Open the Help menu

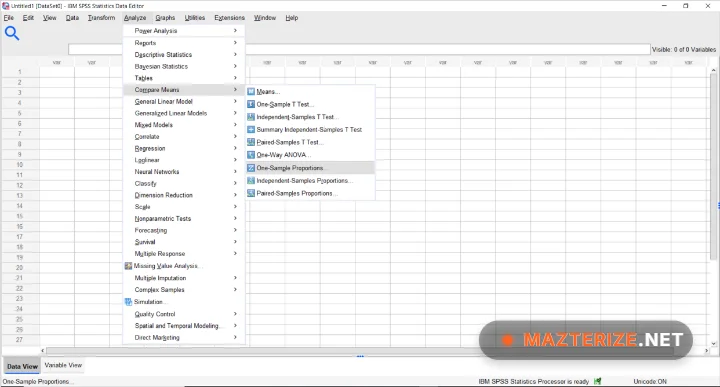[292, 18]
